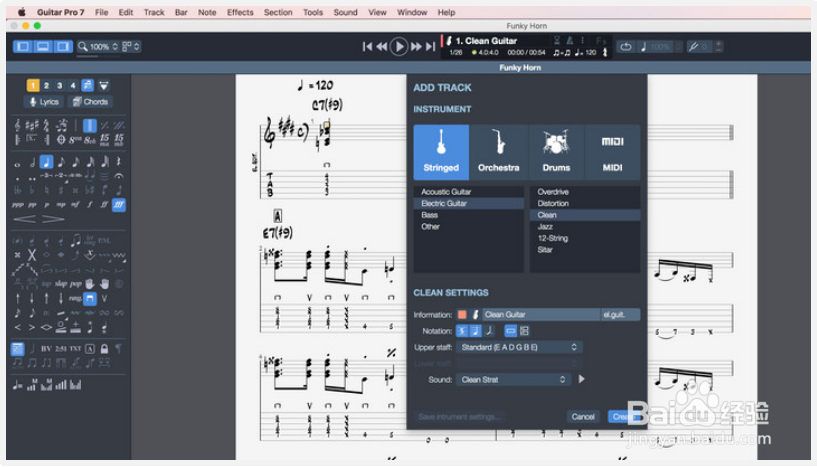Screen dimensions: 817x467
Task: Apply the mf dynamic marking
Action: [76, 205]
